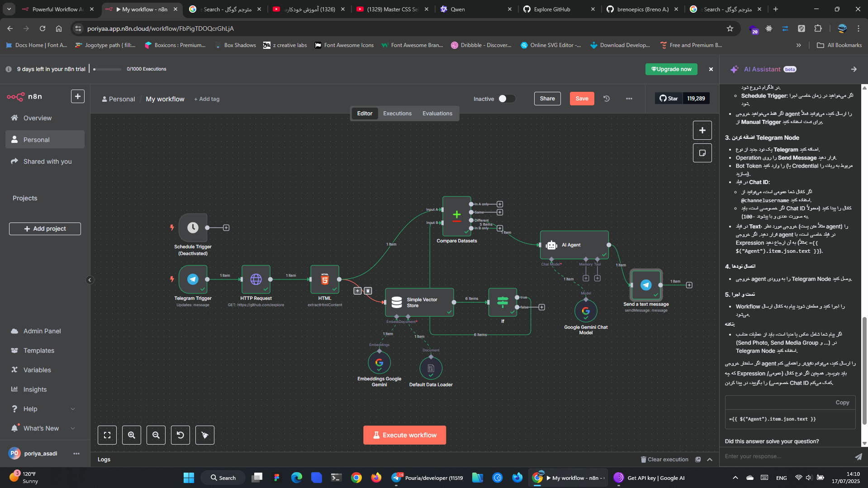Toggle the workflow Inactive switch

pyautogui.click(x=507, y=99)
